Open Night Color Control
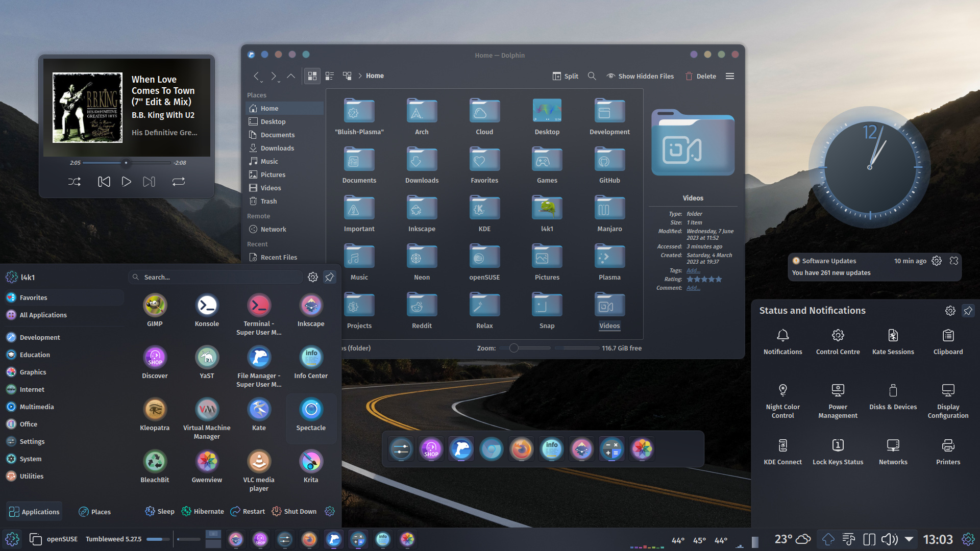Viewport: 980px width, 551px height. point(782,395)
